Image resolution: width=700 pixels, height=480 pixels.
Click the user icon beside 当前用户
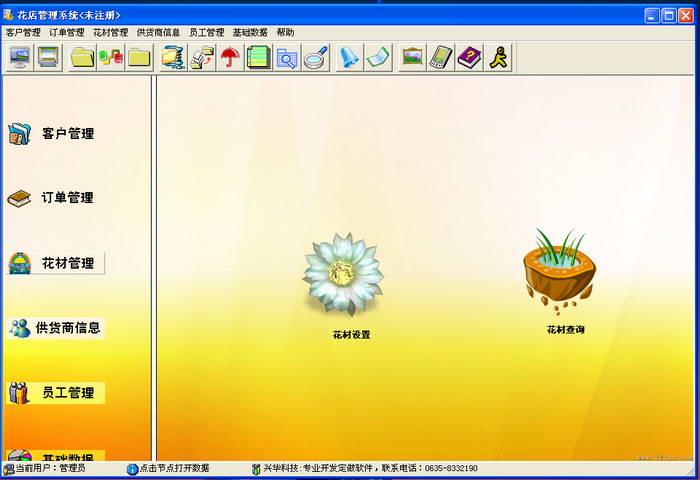click(8, 469)
